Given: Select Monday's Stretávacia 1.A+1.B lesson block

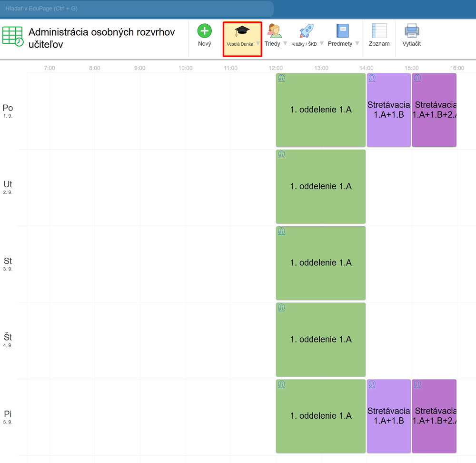Looking at the screenshot, I should pos(388,110).
